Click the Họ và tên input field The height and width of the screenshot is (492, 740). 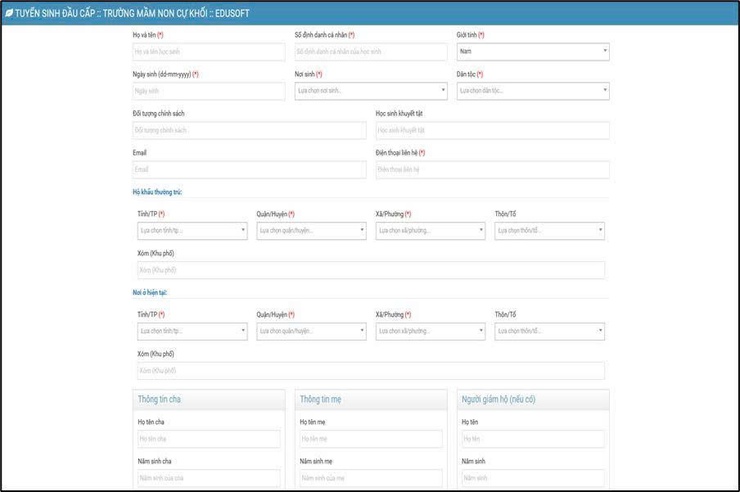209,52
